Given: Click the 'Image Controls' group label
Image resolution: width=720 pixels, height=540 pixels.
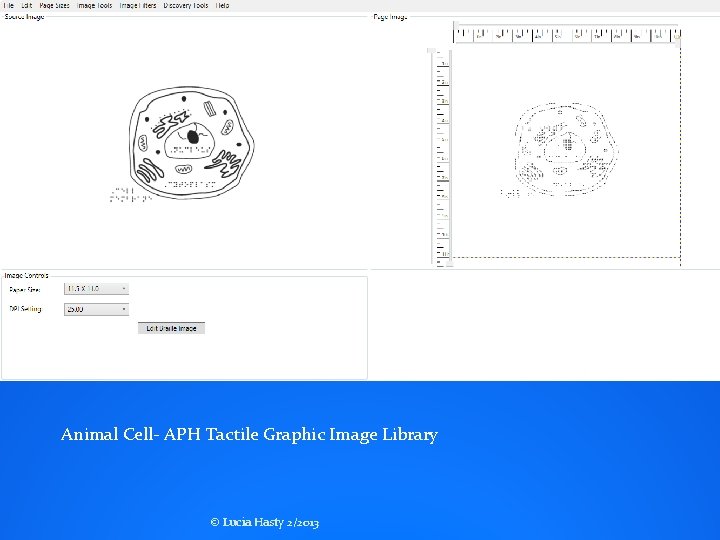Looking at the screenshot, I should pyautogui.click(x=26, y=276).
